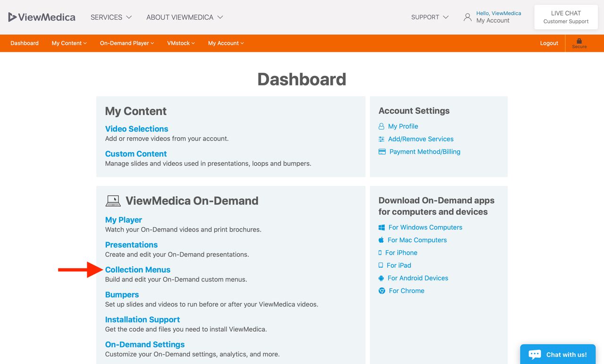The image size is (604, 364).
Task: Download app For Android Devices
Action: coord(418,278)
